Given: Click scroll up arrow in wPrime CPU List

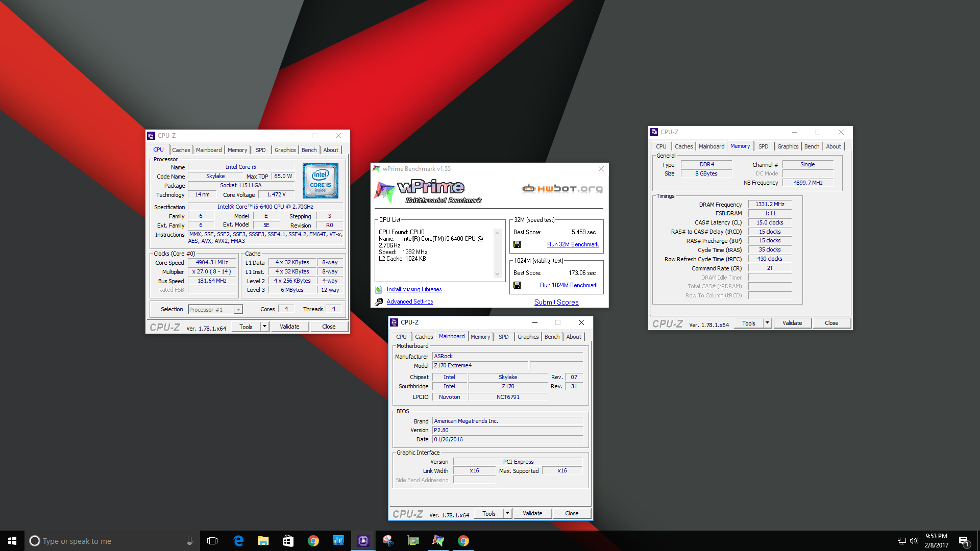Looking at the screenshot, I should 497,233.
